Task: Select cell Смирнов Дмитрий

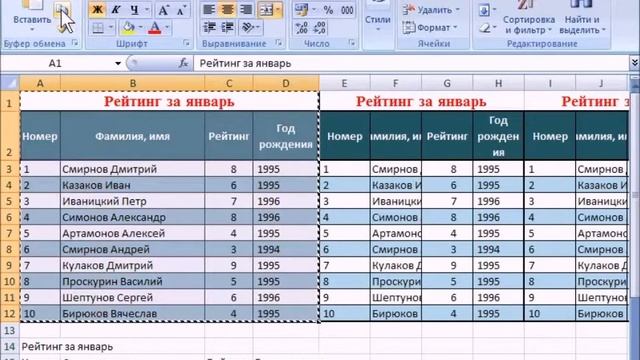Action: click(x=133, y=169)
